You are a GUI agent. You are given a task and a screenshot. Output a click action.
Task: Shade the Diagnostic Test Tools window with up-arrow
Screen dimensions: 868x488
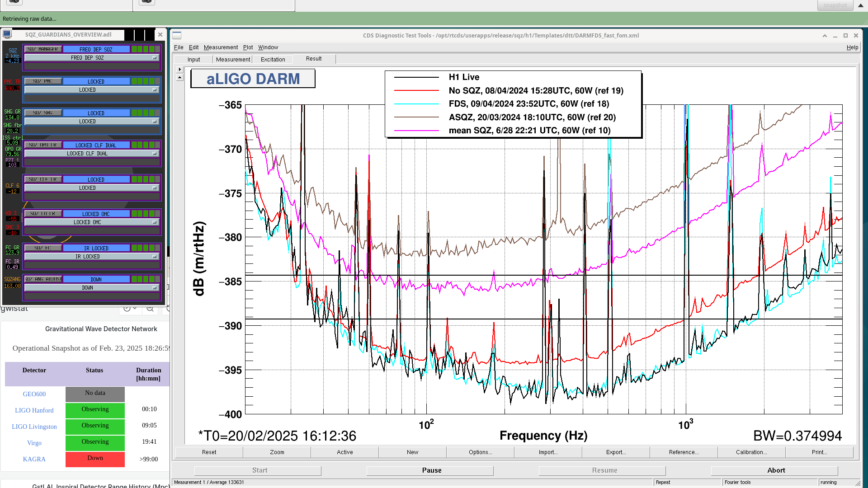tap(825, 35)
